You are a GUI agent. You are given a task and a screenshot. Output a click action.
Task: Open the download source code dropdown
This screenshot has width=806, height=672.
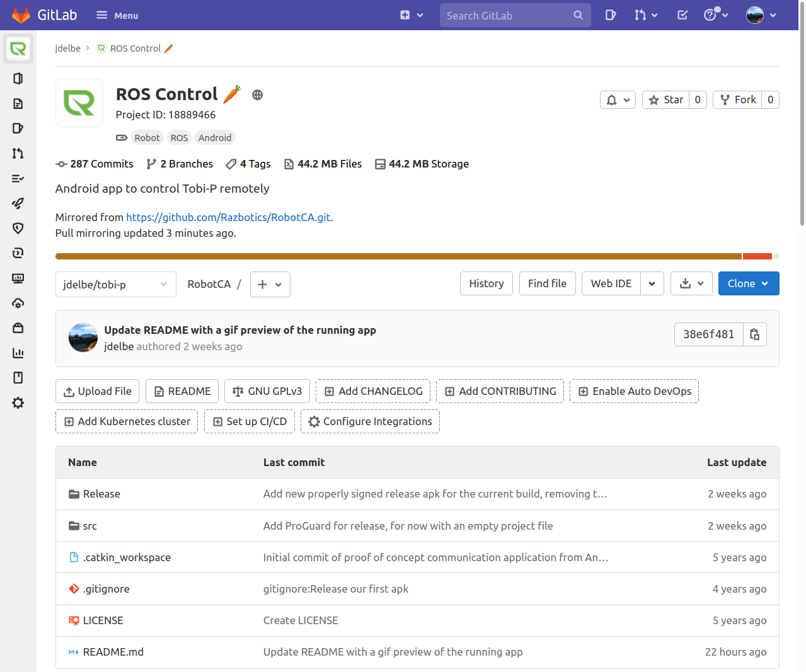pos(691,283)
